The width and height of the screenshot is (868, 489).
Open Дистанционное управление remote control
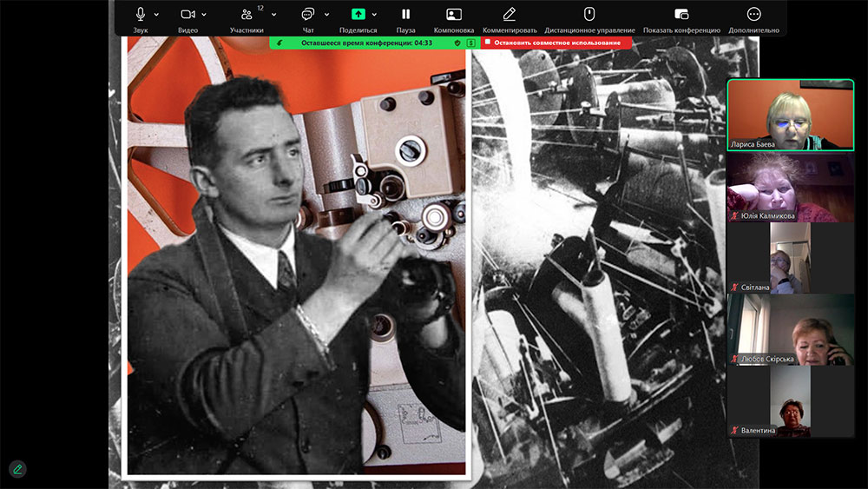(589, 15)
